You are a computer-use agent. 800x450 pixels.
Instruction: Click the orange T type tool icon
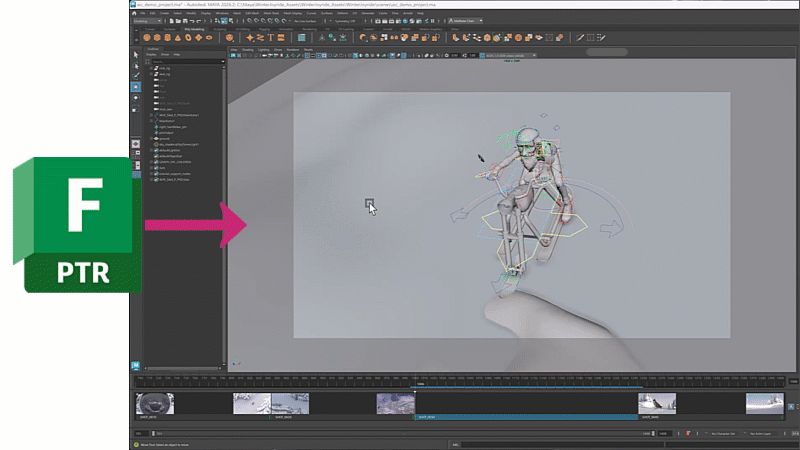(x=270, y=38)
